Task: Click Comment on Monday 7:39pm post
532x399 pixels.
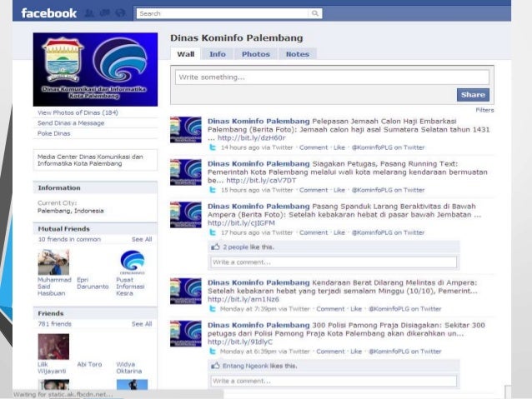Action: [x=330, y=309]
